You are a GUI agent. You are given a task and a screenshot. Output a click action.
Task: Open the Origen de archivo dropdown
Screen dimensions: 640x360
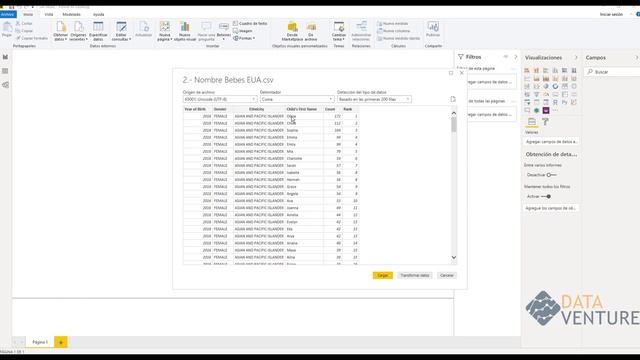[220, 99]
